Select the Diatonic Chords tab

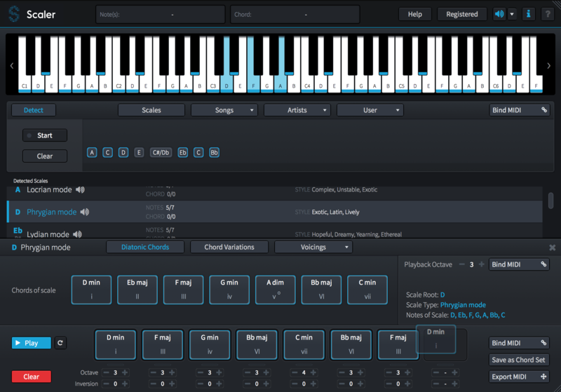point(146,247)
